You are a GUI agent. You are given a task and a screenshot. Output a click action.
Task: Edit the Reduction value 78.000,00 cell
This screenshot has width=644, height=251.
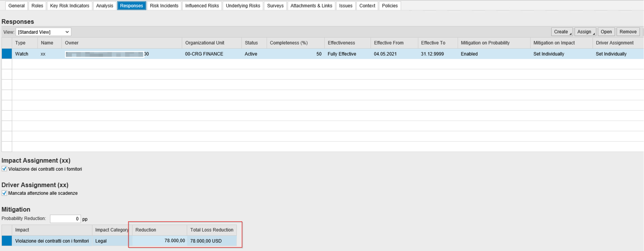click(x=159, y=241)
